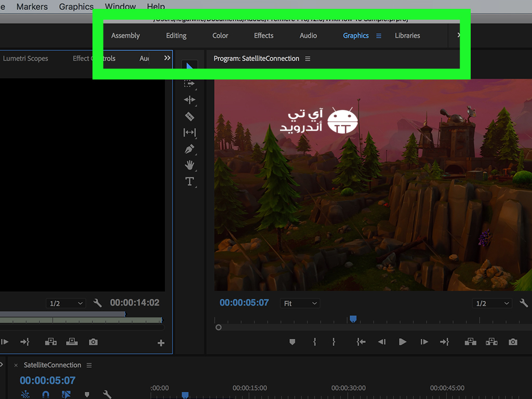Select the Pen tool
Screen dimensions: 532x399
click(x=190, y=149)
